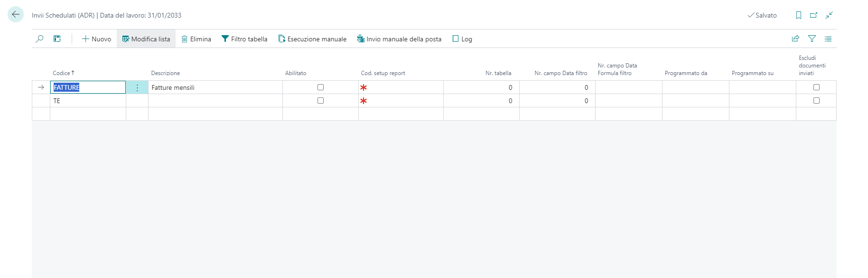Sort by the Codice column header
Viewport: 868px width, 278px height.
(62, 73)
